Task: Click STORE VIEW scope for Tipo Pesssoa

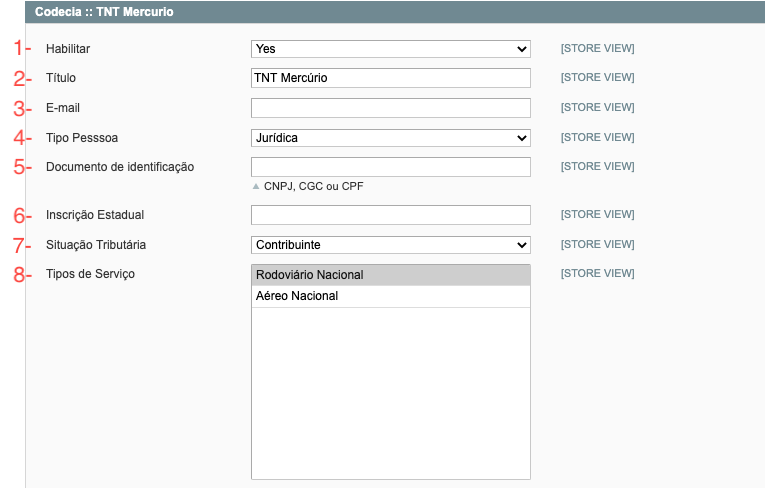Action: coord(597,138)
